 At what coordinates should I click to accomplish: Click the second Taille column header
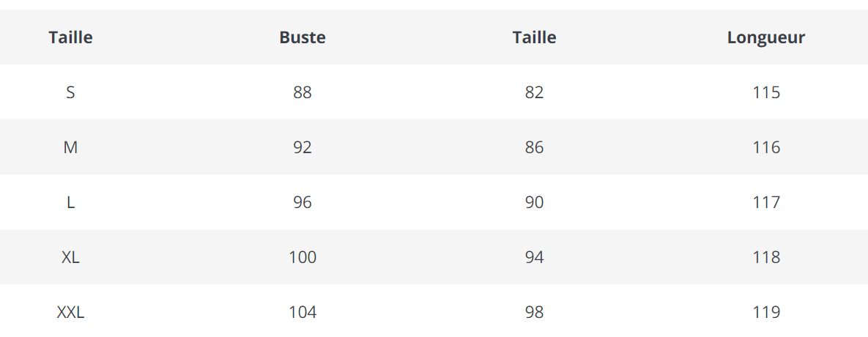tap(534, 37)
